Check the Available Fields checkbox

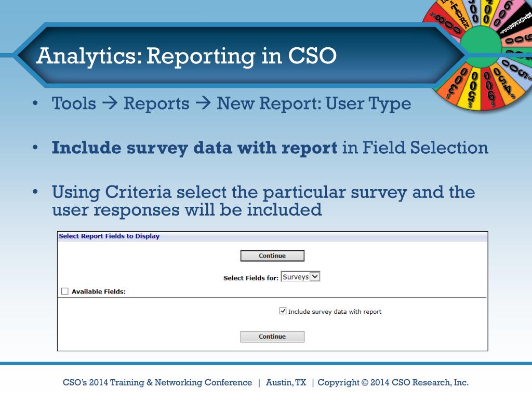pyautogui.click(x=65, y=291)
